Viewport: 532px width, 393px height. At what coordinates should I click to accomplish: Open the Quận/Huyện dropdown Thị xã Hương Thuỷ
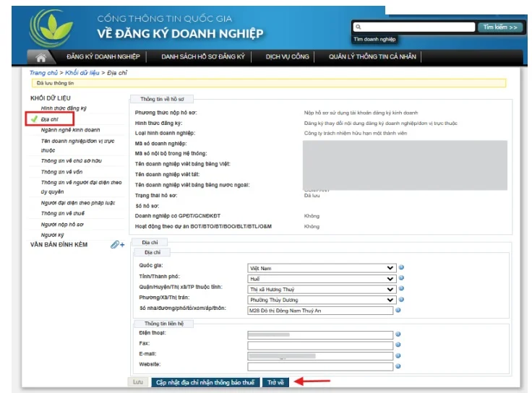pos(322,289)
